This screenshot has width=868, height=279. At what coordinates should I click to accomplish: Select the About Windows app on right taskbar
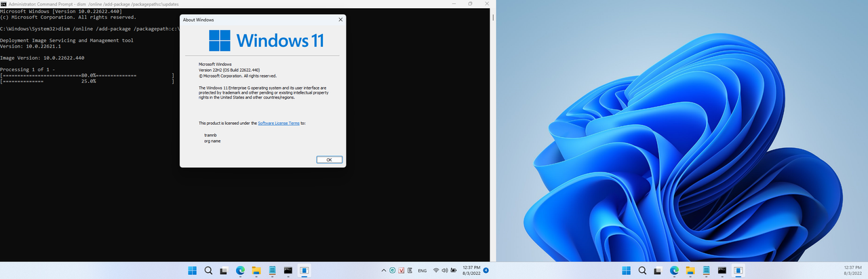coord(738,270)
